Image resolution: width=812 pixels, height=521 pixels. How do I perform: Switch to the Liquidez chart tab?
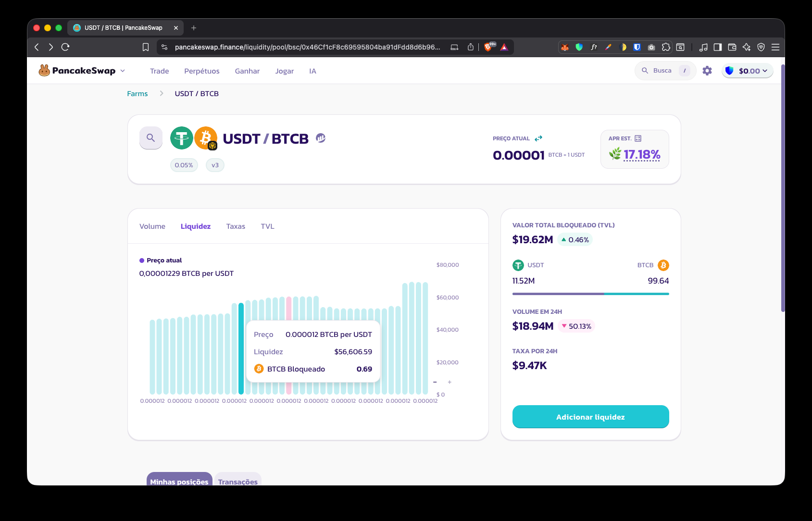[196, 226]
